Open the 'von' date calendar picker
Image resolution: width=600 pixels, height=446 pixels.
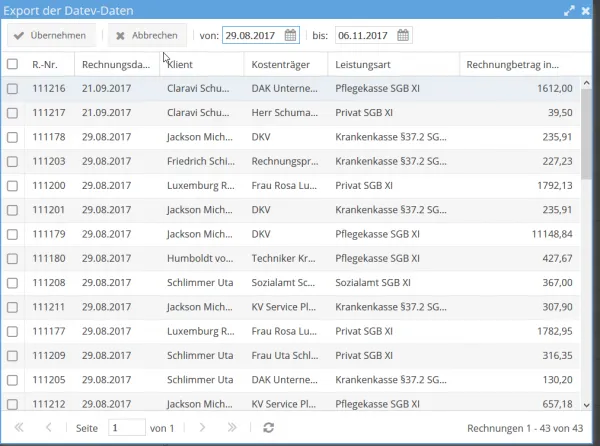pos(290,35)
